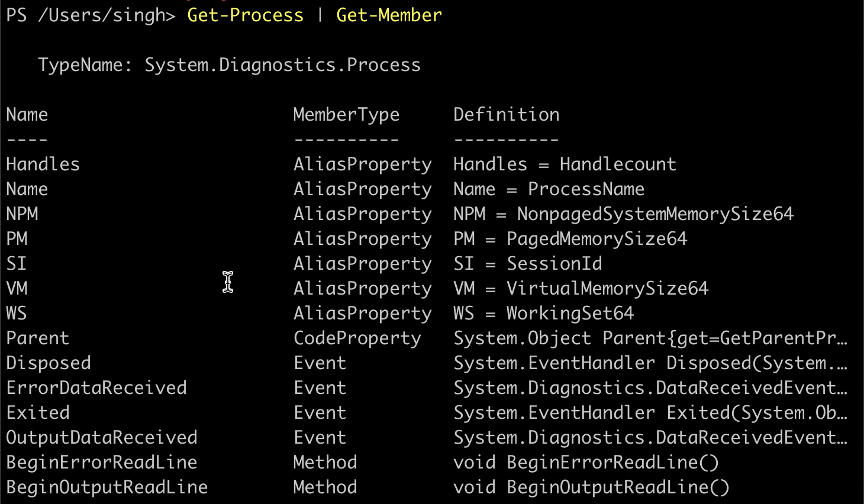The height and width of the screenshot is (504, 864).
Task: Click the OutputDataReceived event name
Action: coord(102,438)
